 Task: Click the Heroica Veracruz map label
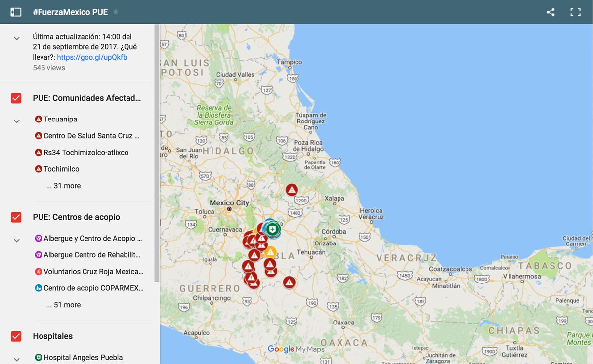pyautogui.click(x=371, y=213)
